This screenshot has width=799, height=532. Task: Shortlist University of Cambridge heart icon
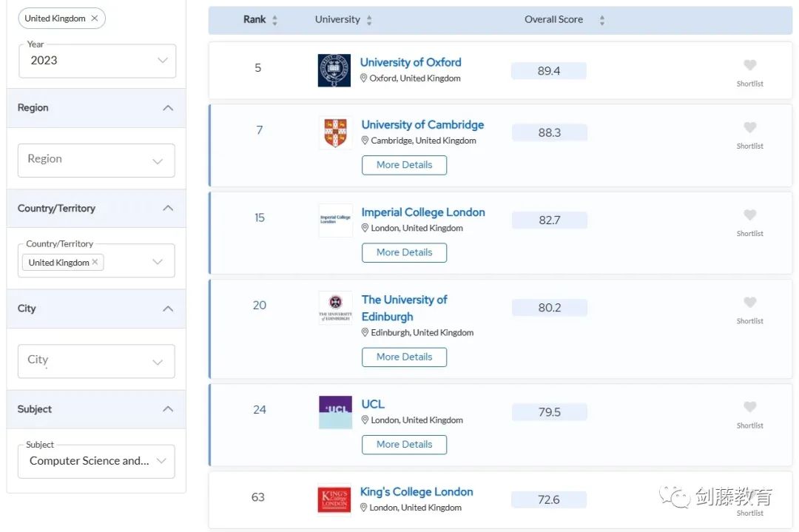pyautogui.click(x=749, y=127)
